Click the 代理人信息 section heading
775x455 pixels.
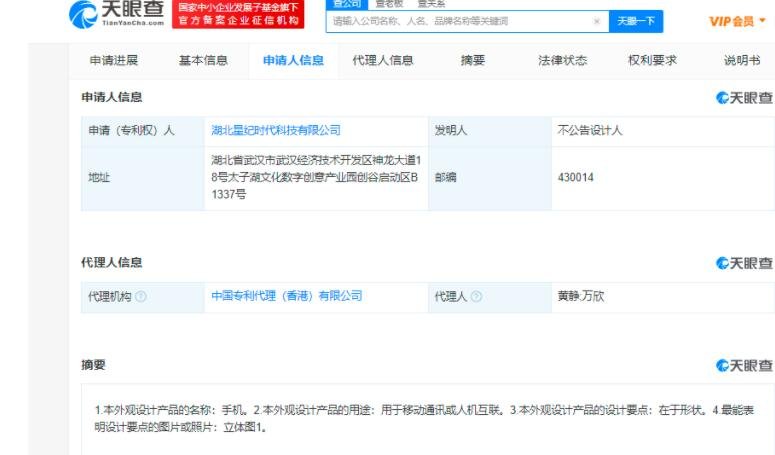point(112,262)
